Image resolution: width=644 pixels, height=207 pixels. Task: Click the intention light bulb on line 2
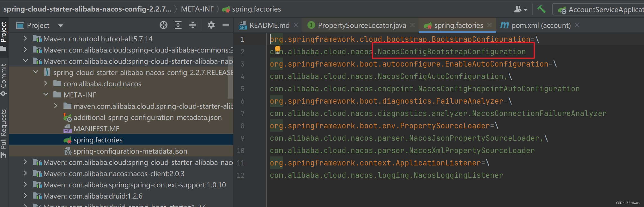(277, 50)
